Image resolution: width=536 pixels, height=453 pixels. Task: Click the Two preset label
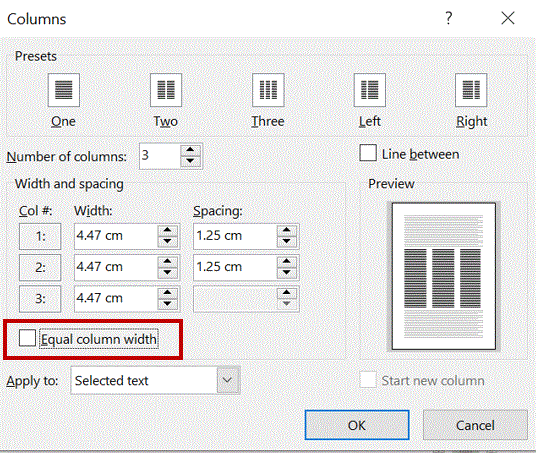pos(165,121)
